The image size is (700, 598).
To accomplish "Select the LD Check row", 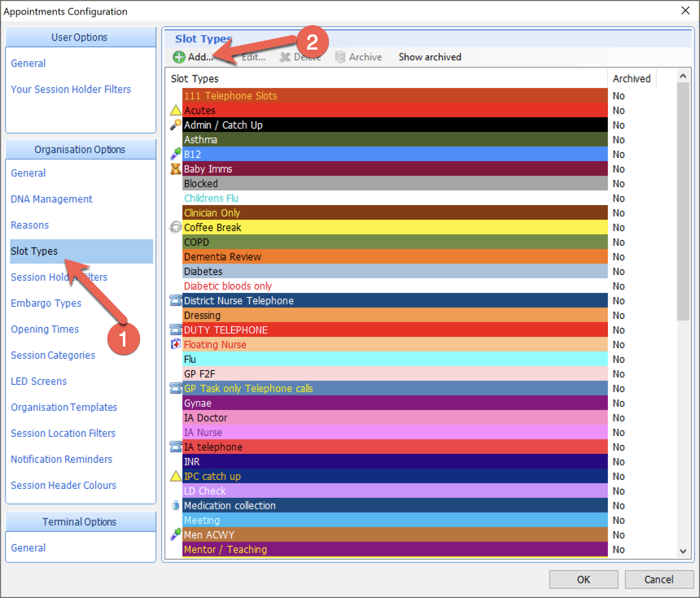I will pyautogui.click(x=395, y=491).
